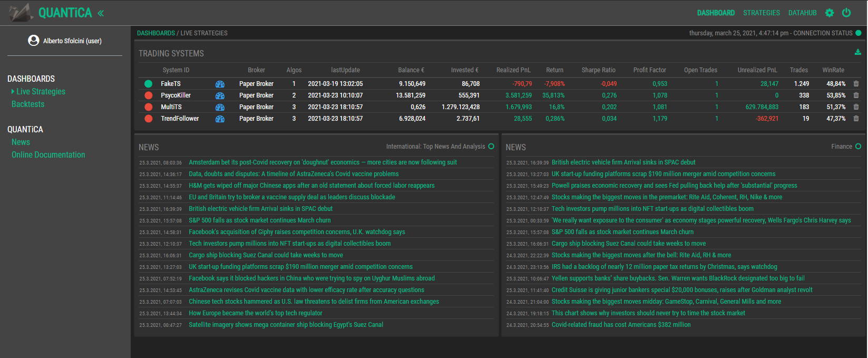Open the STRATEGIES top menu
Viewport: 868px width, 358px height.
762,13
